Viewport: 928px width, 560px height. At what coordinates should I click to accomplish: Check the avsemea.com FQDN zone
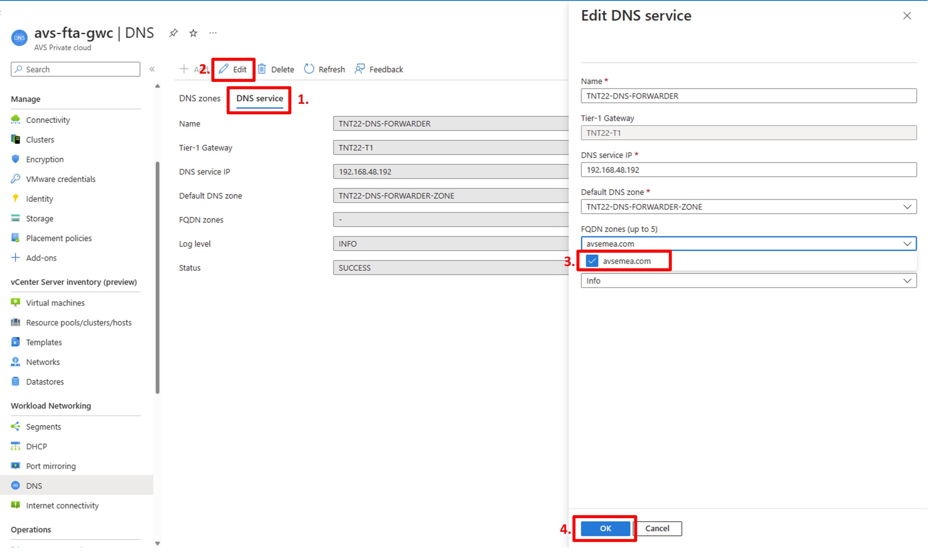(x=592, y=261)
